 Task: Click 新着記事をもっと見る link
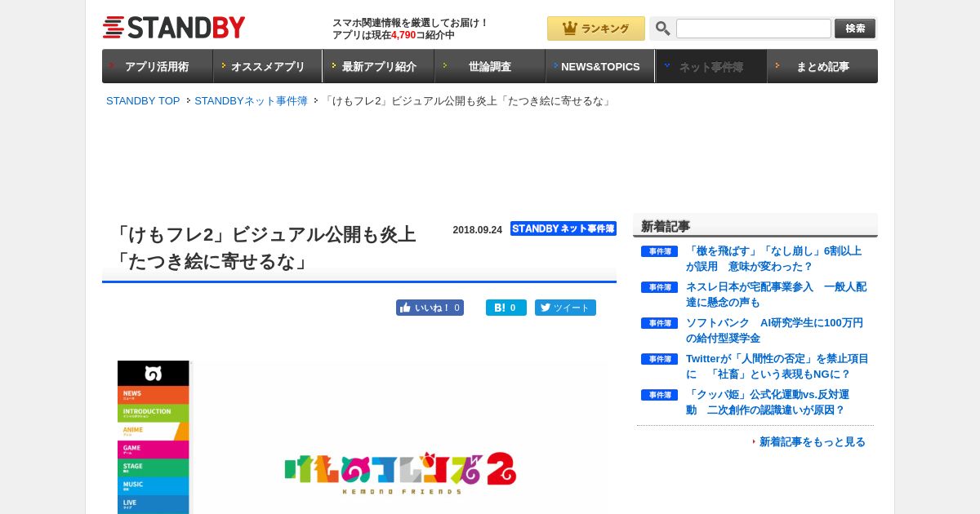[x=812, y=441]
